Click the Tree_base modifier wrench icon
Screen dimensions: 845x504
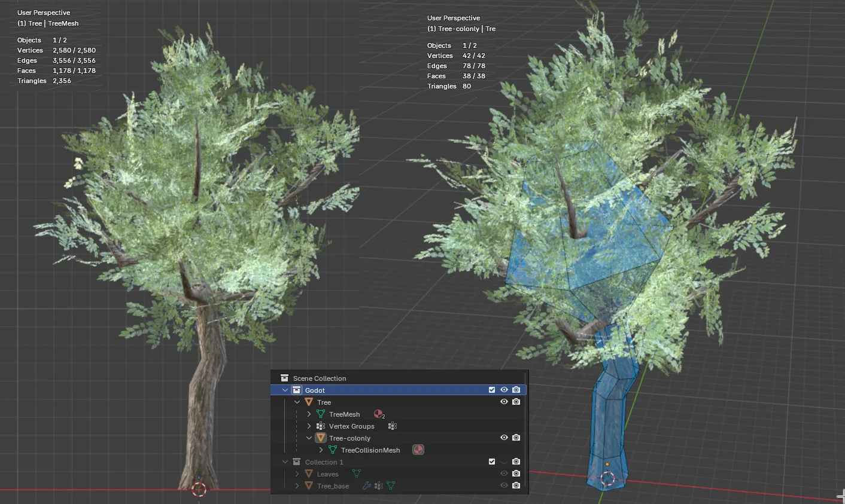367,485
